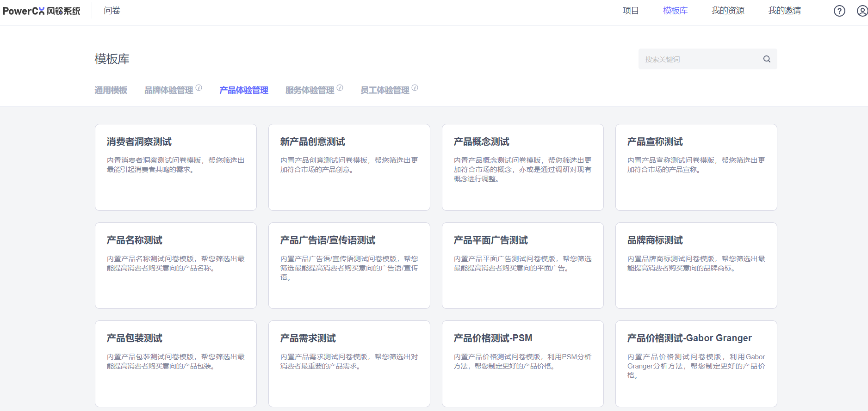868x411 pixels.
Task: Choose the 品牌商标测试 template card
Action: [x=696, y=265]
